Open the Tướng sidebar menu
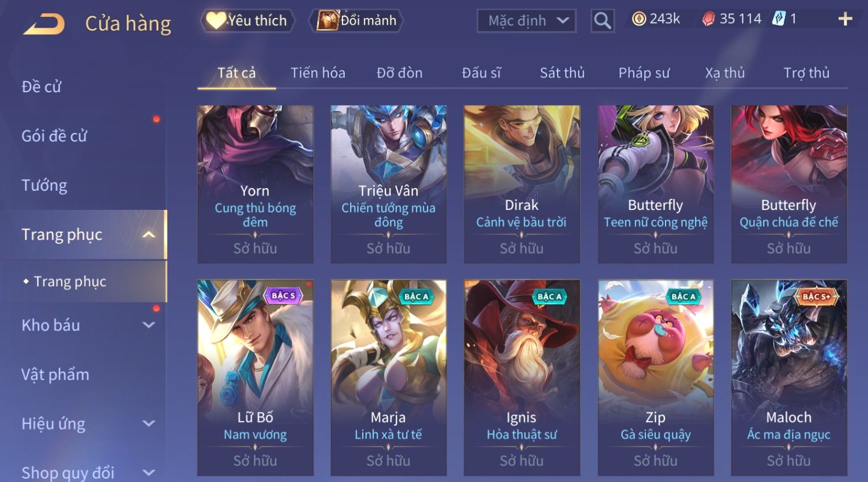868x482 pixels. (x=44, y=185)
